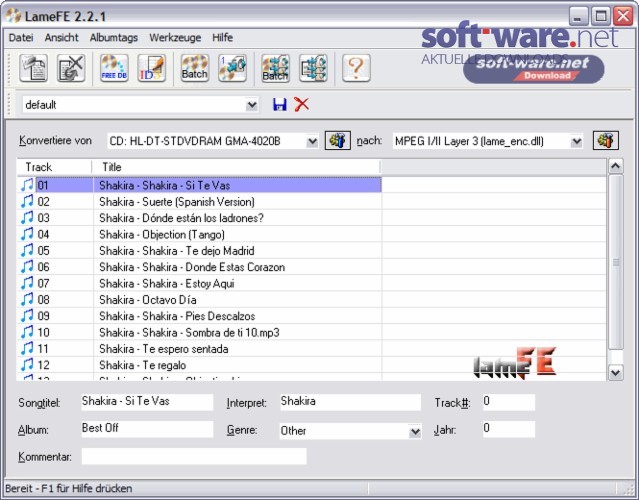This screenshot has height=500, width=639.
Task: Select 'Shakira - Shakira - Estoy Aqui'
Action: pyautogui.click(x=167, y=283)
